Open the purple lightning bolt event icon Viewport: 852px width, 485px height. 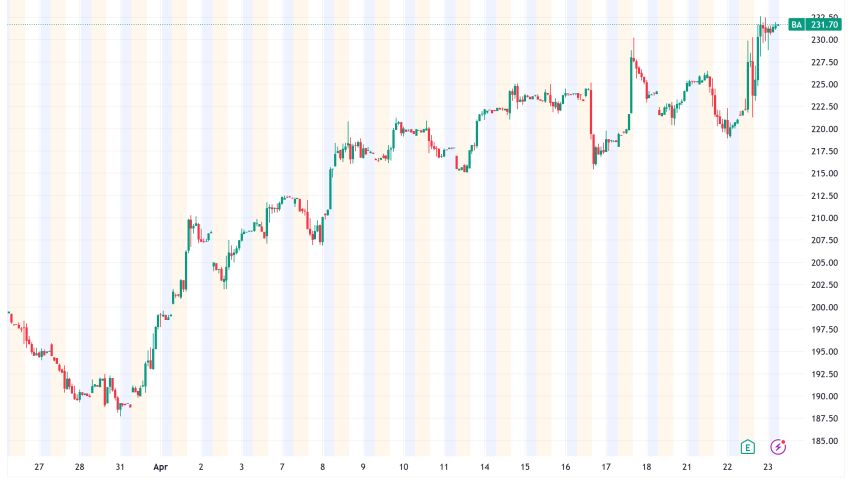point(778,446)
